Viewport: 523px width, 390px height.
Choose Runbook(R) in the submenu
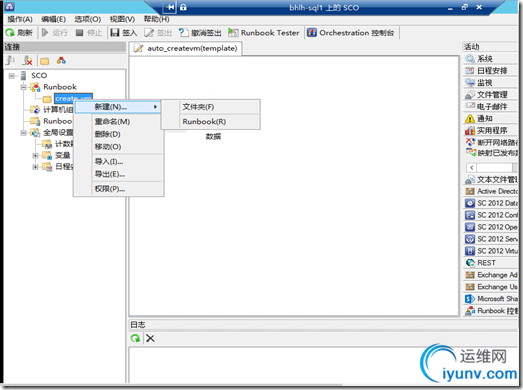(x=211, y=122)
